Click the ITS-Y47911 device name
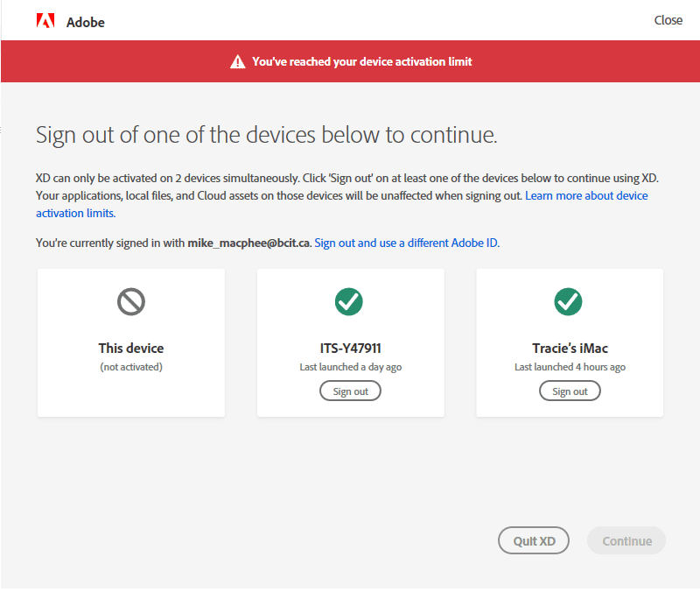The height and width of the screenshot is (592, 700). coord(351,348)
